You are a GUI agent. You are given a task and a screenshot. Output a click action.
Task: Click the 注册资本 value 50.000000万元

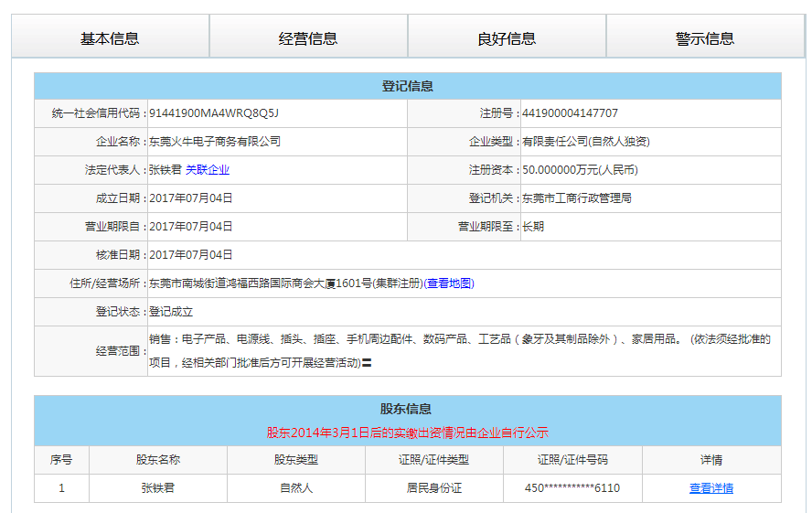[580, 170]
